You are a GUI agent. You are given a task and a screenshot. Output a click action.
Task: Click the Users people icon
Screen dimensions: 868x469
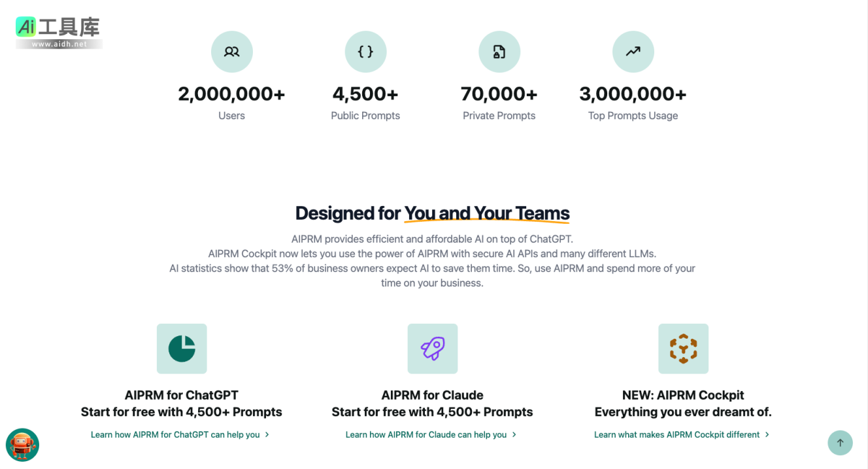231,52
